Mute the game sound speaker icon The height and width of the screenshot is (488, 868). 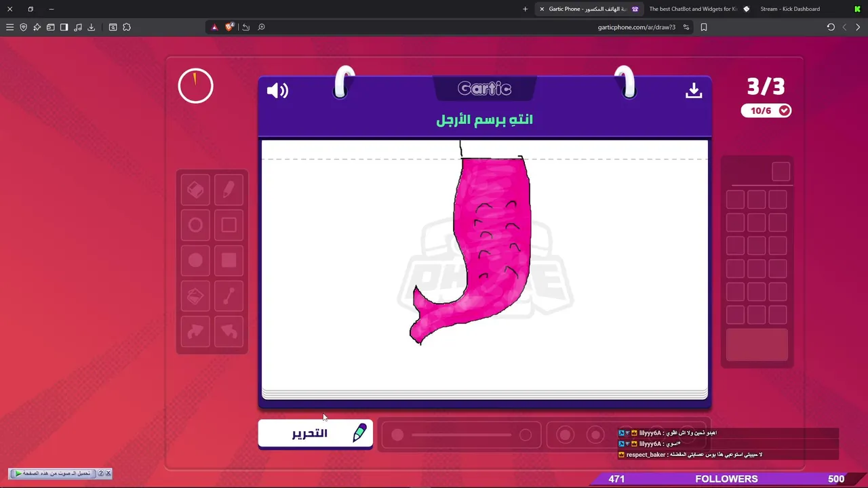click(277, 90)
